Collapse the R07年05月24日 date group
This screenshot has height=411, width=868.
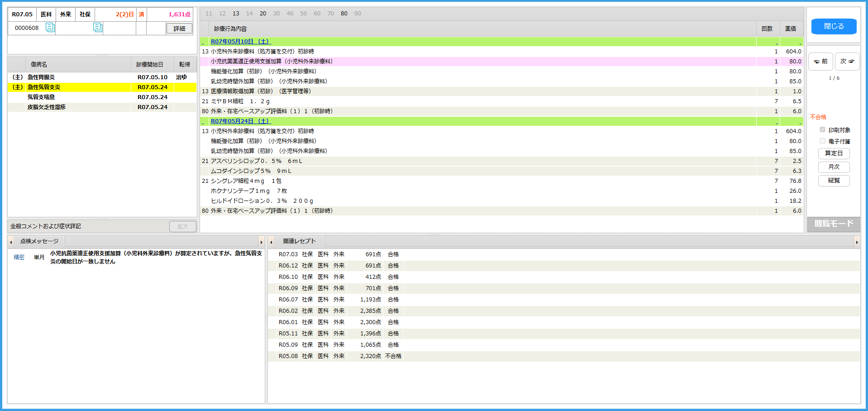203,122
